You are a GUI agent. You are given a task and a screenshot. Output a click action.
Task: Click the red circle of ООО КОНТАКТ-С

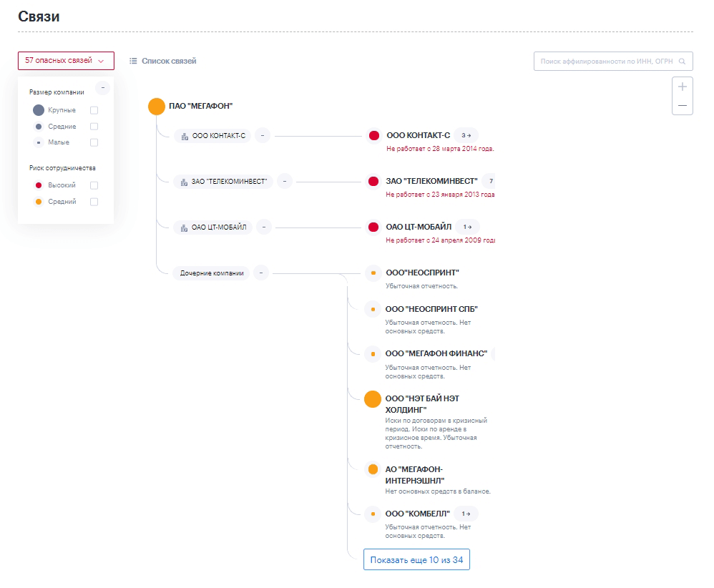point(373,135)
